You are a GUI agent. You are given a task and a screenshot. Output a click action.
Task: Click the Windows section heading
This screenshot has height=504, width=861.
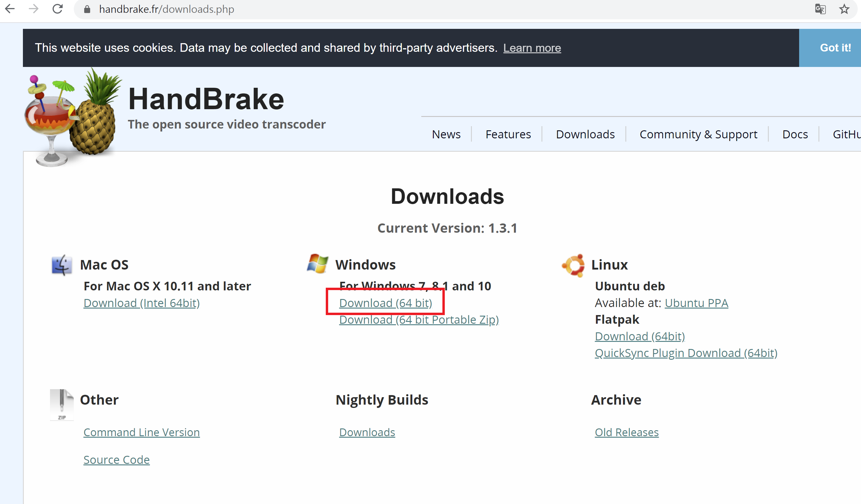coord(365,265)
